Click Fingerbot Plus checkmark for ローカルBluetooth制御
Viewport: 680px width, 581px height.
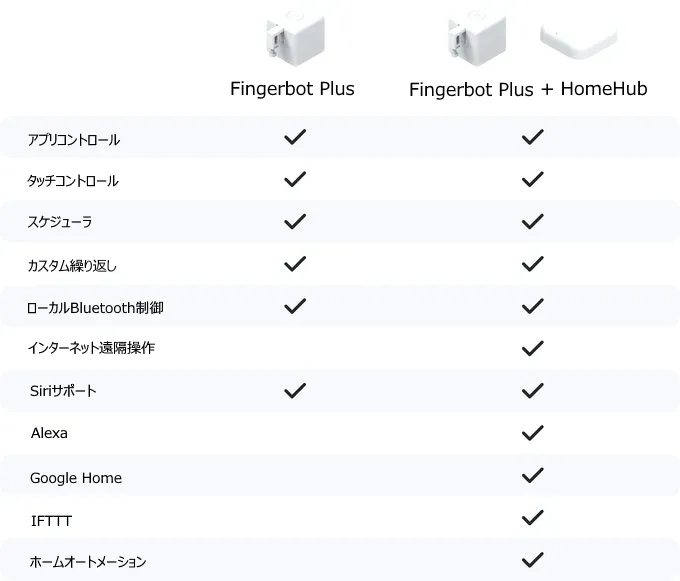[x=294, y=306]
